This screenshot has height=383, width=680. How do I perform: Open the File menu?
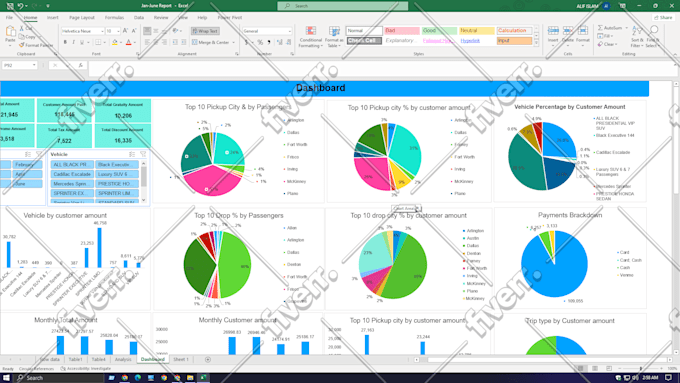tap(9, 18)
